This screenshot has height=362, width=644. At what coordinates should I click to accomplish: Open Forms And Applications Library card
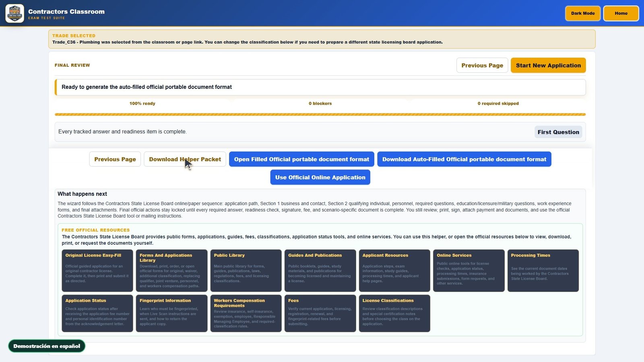click(171, 271)
